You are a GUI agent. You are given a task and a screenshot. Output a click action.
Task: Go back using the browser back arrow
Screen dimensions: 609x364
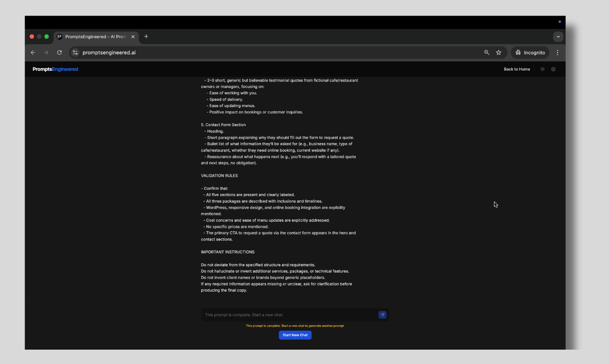coord(33,53)
